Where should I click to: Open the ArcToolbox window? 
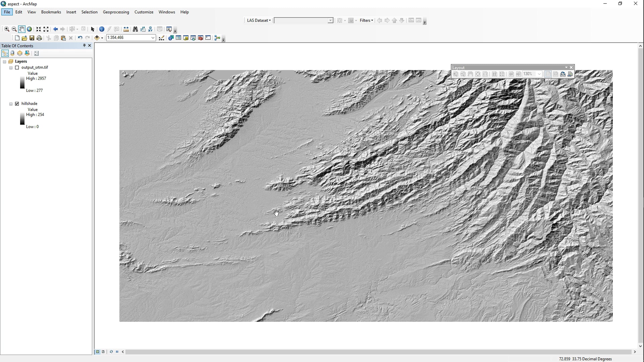point(200,38)
